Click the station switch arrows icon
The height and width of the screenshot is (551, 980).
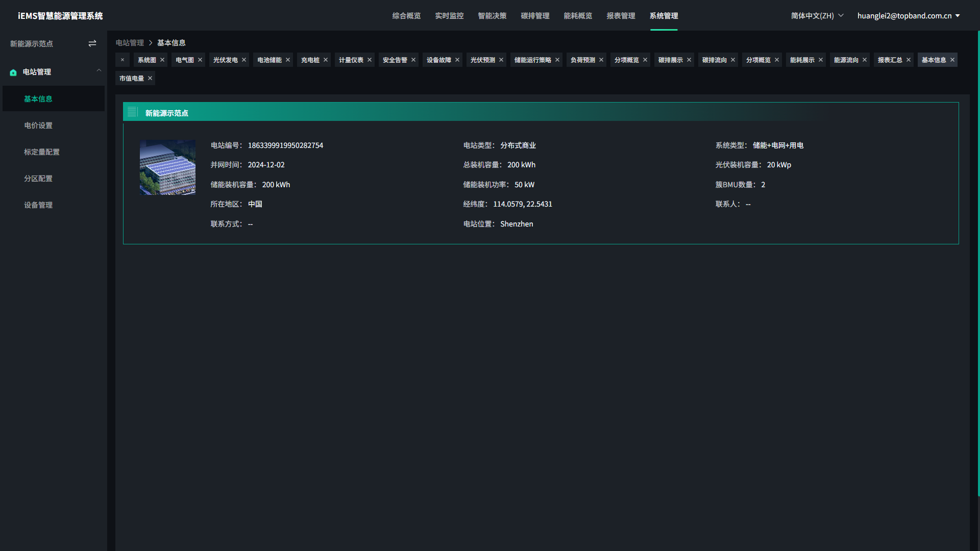[92, 43]
